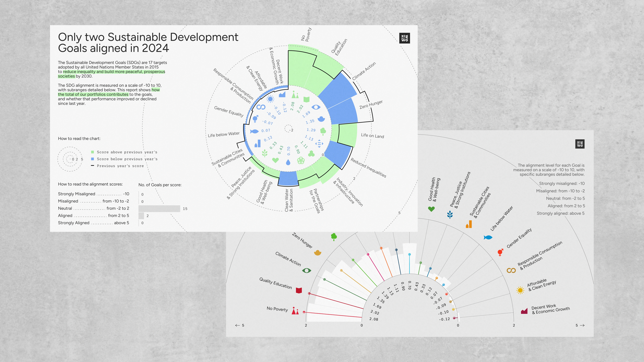
Task: Click the logo on the lower grey card
Action: 580,144
